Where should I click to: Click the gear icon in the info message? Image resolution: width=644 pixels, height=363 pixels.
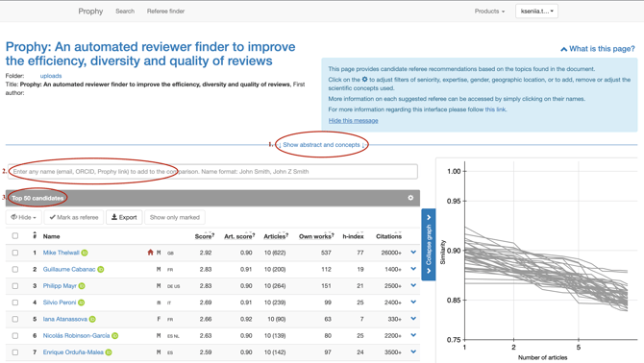point(364,79)
